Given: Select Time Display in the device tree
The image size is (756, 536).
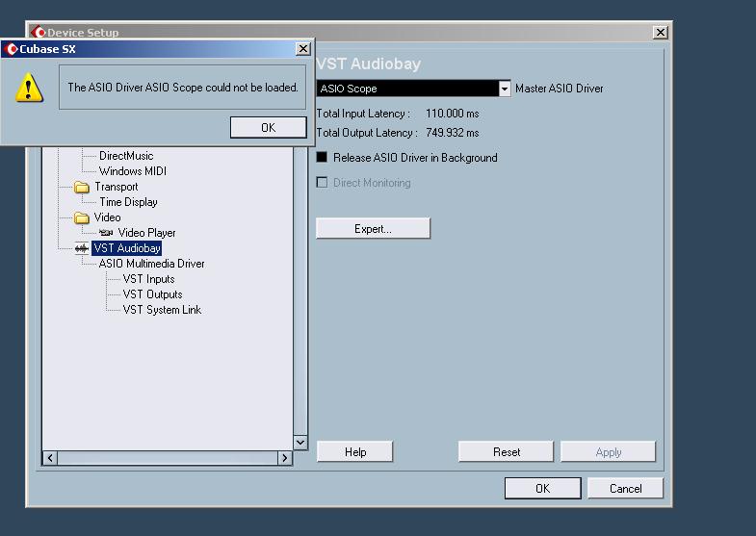Looking at the screenshot, I should 128,202.
